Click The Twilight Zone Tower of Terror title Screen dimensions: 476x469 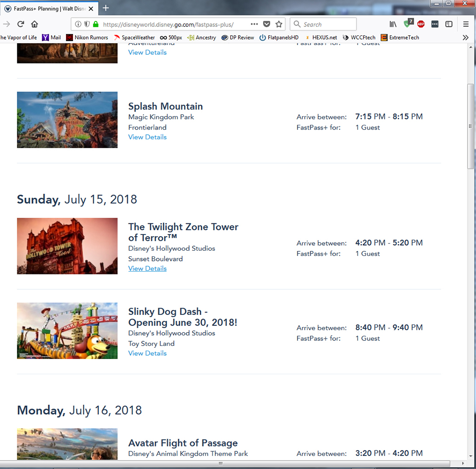click(x=183, y=232)
